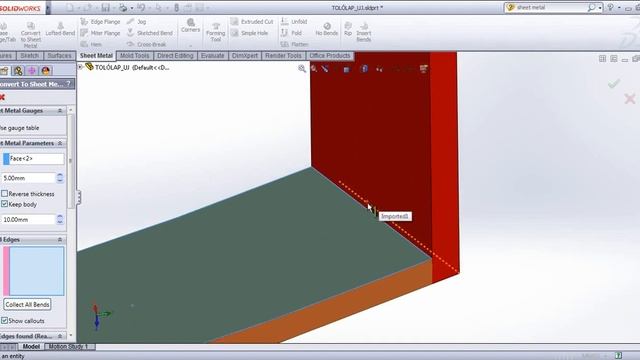The width and height of the screenshot is (640, 360).
Task: Collapse the Rip Edges found section
Action: pyautogui.click(x=60, y=336)
